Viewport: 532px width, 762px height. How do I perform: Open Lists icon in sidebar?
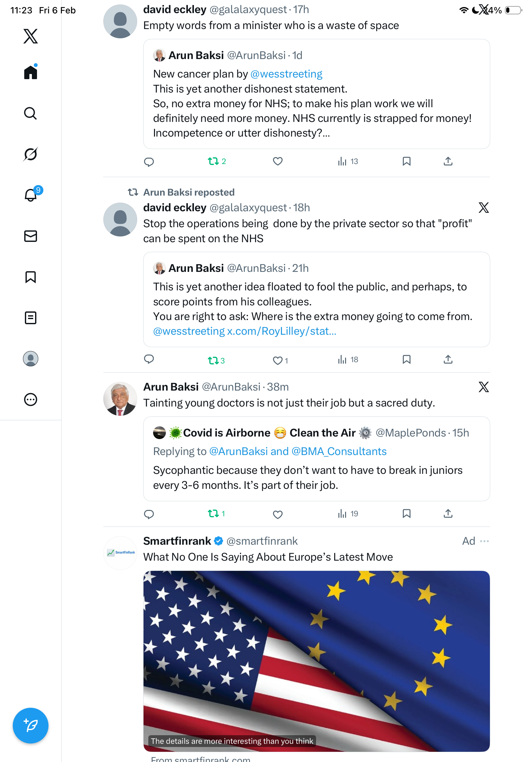(31, 317)
